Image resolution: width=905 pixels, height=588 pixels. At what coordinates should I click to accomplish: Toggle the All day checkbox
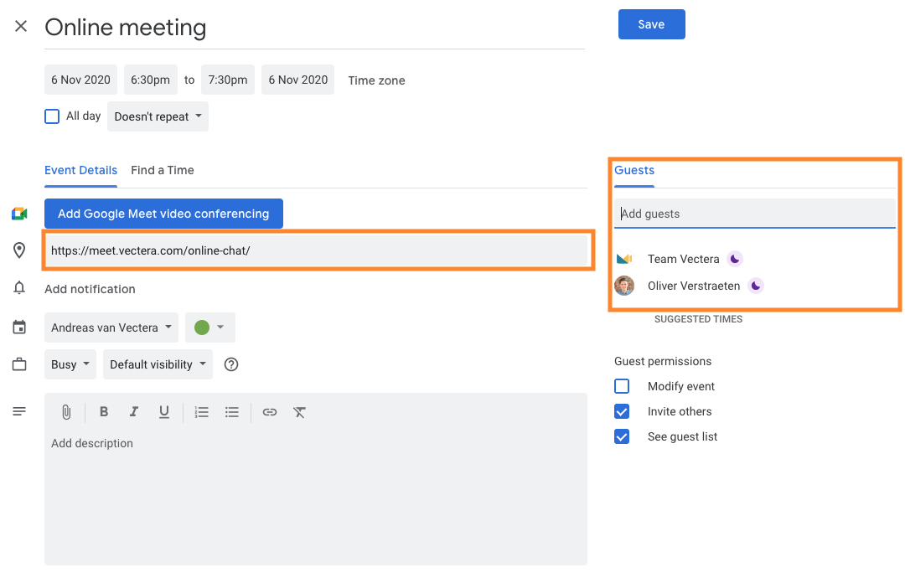tap(52, 116)
